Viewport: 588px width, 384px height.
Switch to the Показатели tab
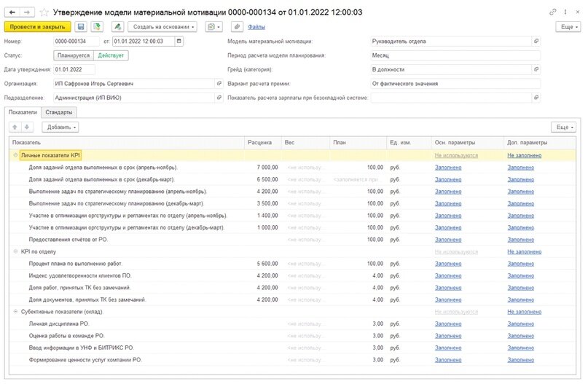click(23, 112)
